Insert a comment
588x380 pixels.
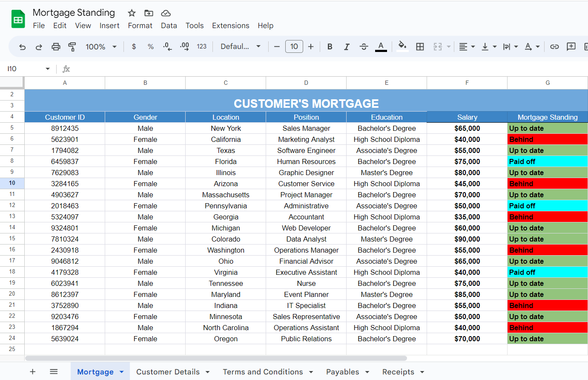point(571,46)
